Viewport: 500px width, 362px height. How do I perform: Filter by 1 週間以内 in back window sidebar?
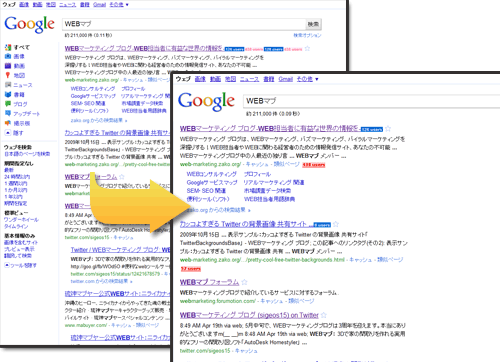point(15,183)
